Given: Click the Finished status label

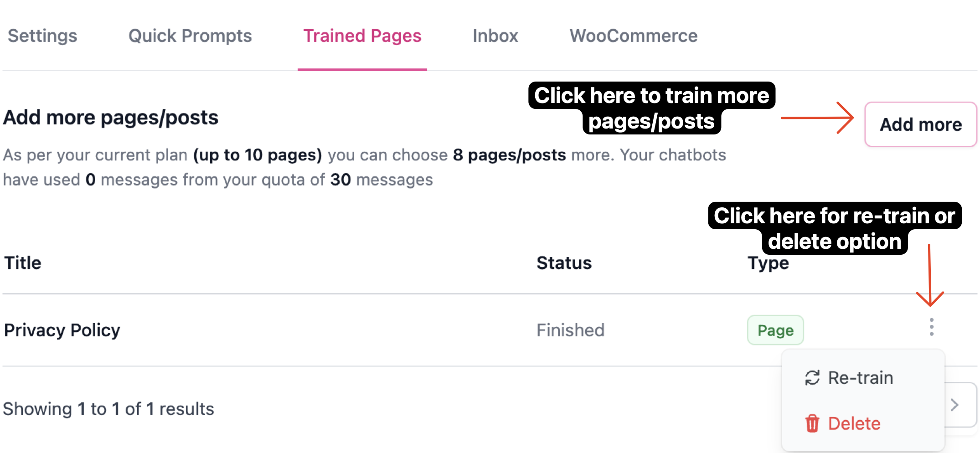Looking at the screenshot, I should point(571,329).
